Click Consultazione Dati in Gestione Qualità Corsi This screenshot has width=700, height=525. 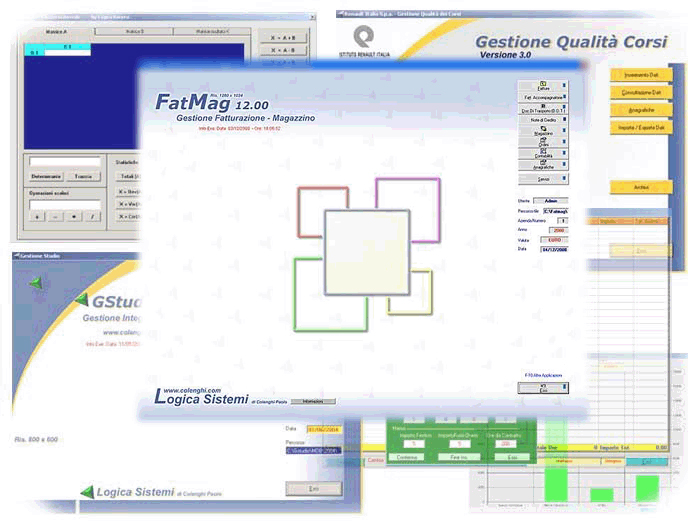tap(641, 92)
